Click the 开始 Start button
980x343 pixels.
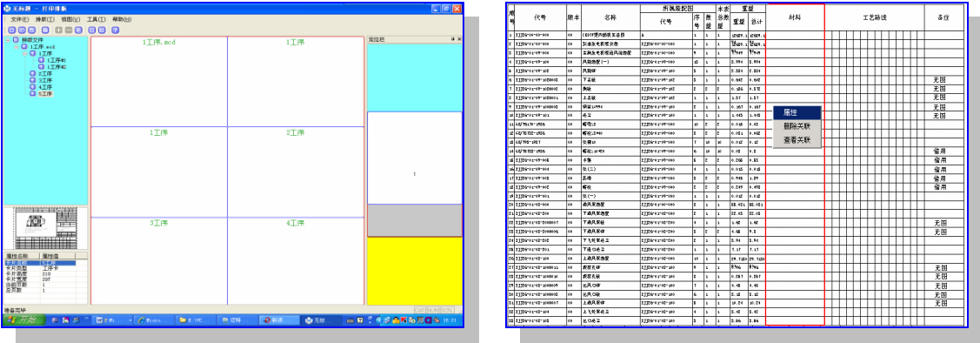point(23,319)
